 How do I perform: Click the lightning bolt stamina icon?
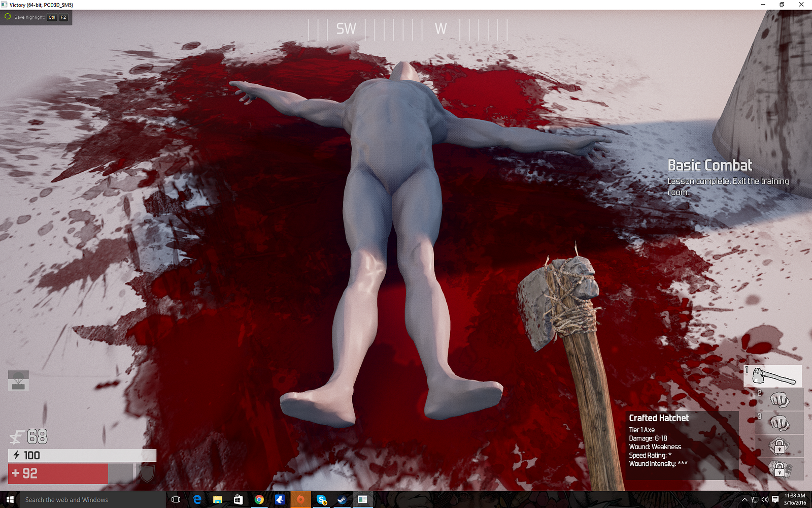click(x=16, y=455)
